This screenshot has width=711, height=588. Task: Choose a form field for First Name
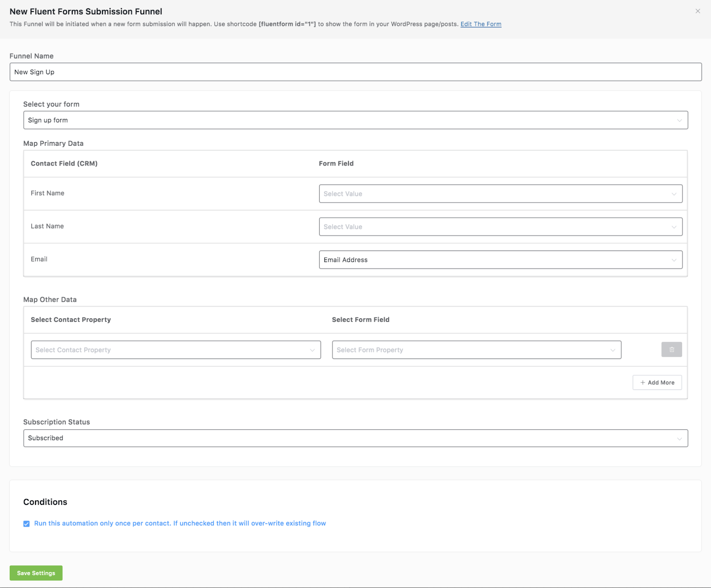[500, 194]
